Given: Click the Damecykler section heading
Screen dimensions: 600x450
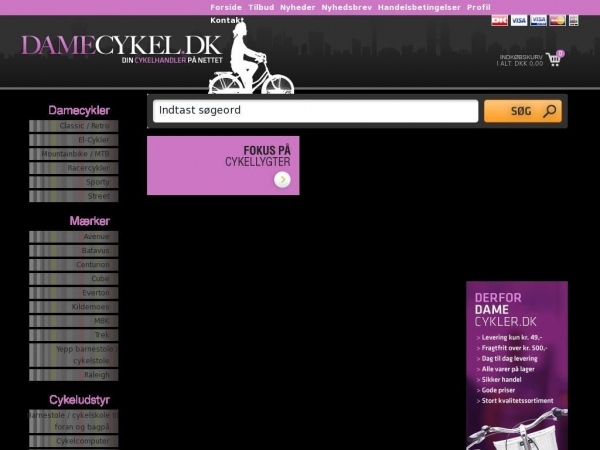Looking at the screenshot, I should pos(79,111).
